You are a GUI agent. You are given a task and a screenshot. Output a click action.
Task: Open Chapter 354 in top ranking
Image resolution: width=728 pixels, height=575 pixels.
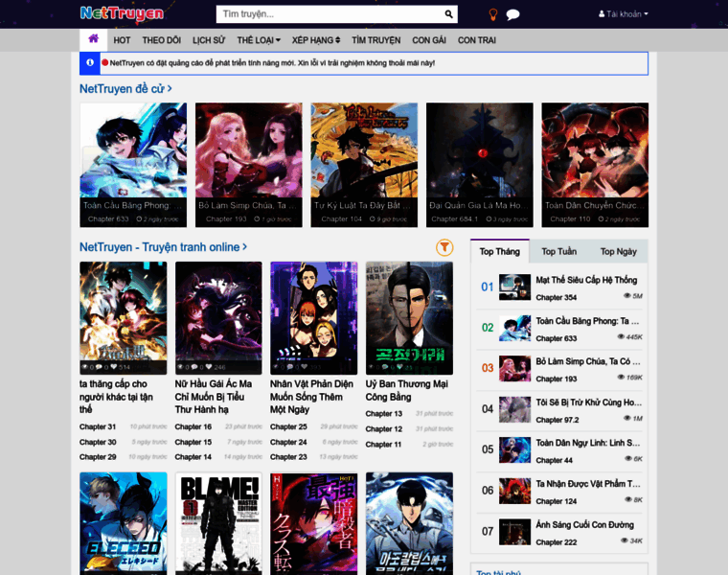pyautogui.click(x=557, y=297)
